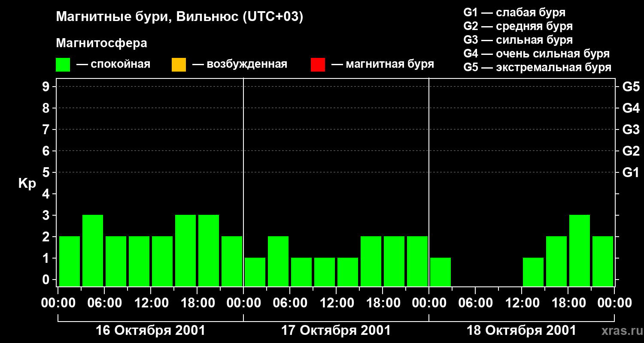644x343 pixels.
Task: Click the last bar of 18 October (Kp 2)
Action: [x=603, y=261]
